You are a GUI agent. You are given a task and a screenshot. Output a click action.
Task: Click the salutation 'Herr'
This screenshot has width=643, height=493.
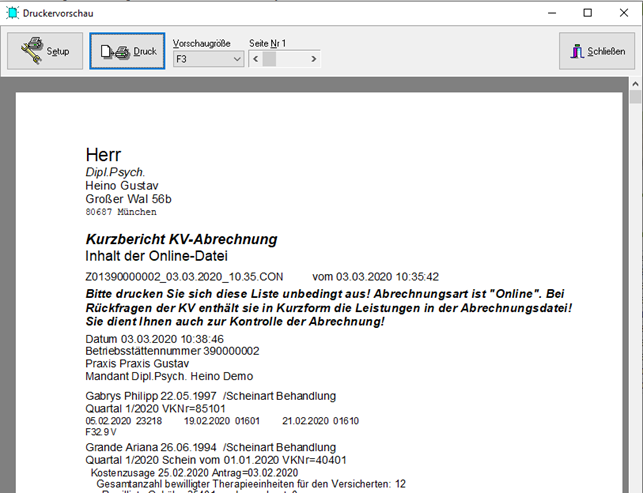pyautogui.click(x=103, y=155)
